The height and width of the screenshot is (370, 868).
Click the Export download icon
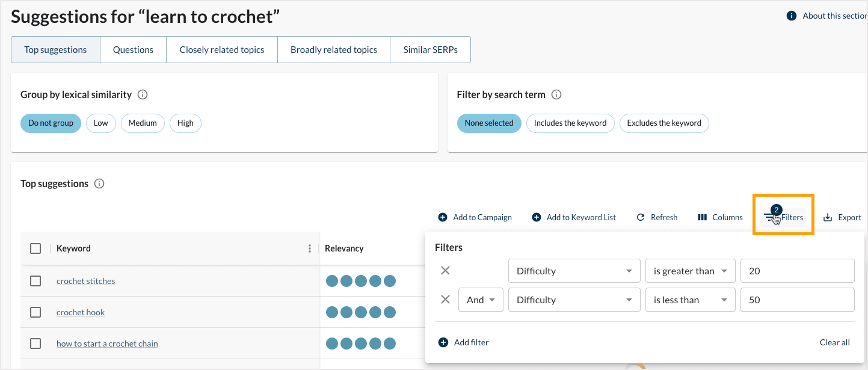[x=828, y=217]
